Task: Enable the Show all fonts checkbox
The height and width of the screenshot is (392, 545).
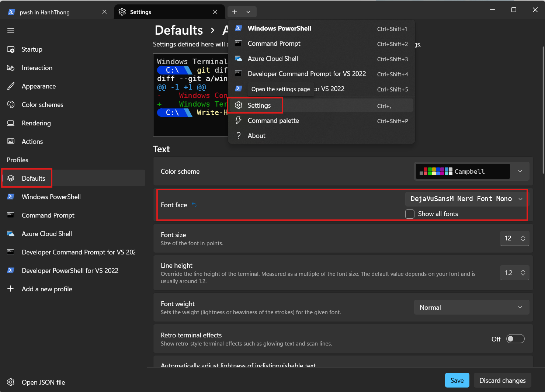Action: (410, 214)
